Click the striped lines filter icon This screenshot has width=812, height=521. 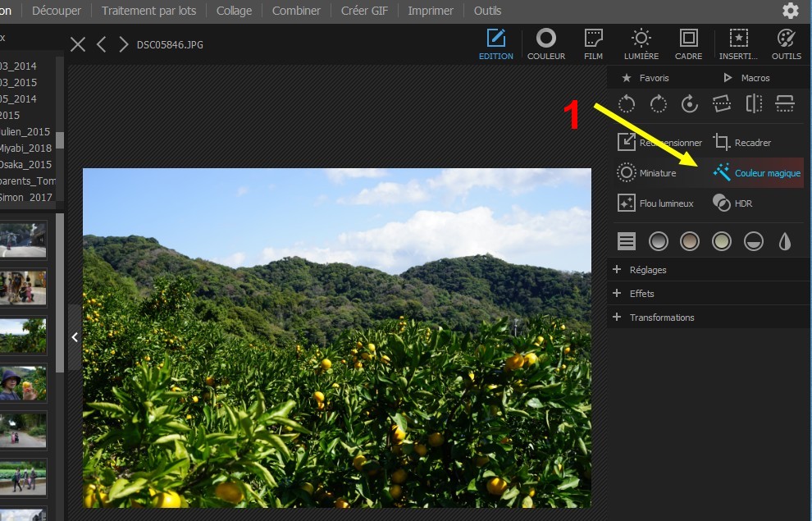click(x=626, y=241)
